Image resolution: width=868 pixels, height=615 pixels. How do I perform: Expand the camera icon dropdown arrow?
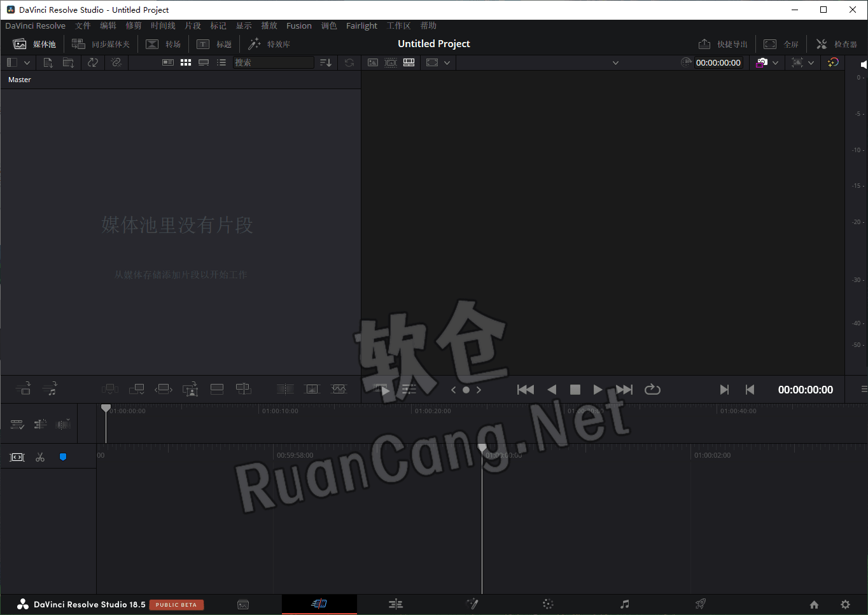click(775, 62)
